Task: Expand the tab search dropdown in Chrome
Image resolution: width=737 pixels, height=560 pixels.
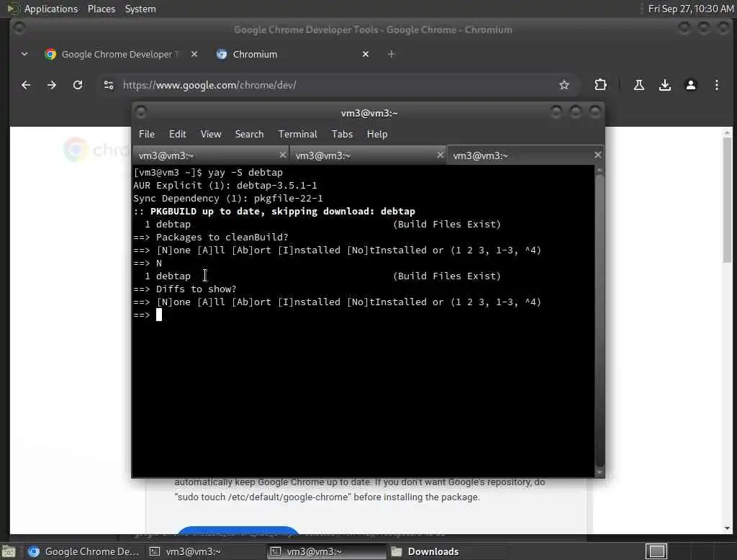Action: 24,54
